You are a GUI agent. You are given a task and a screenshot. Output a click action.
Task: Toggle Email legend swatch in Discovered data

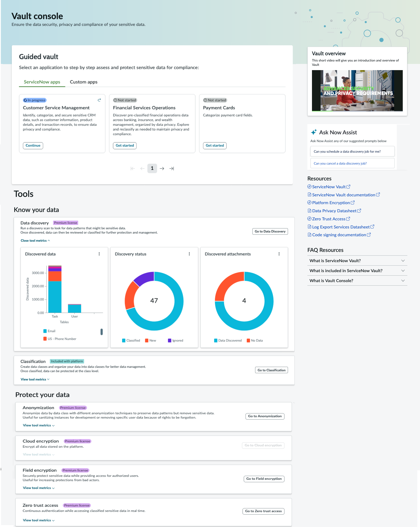coord(45,331)
